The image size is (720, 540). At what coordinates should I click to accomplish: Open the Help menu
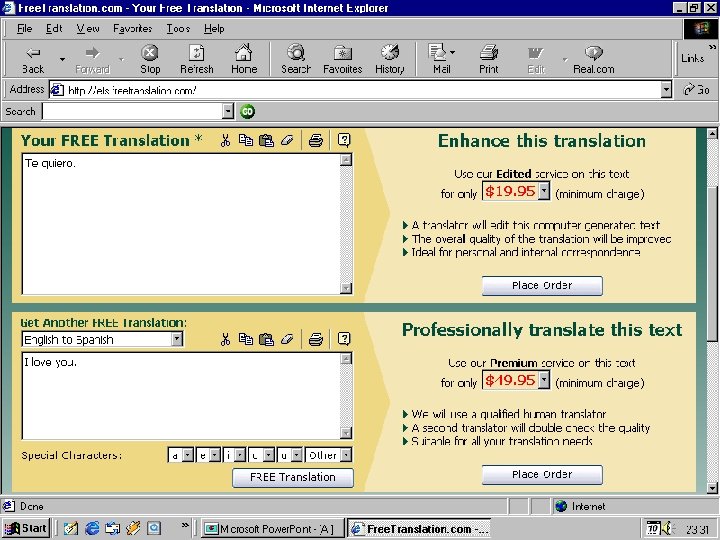(x=214, y=28)
